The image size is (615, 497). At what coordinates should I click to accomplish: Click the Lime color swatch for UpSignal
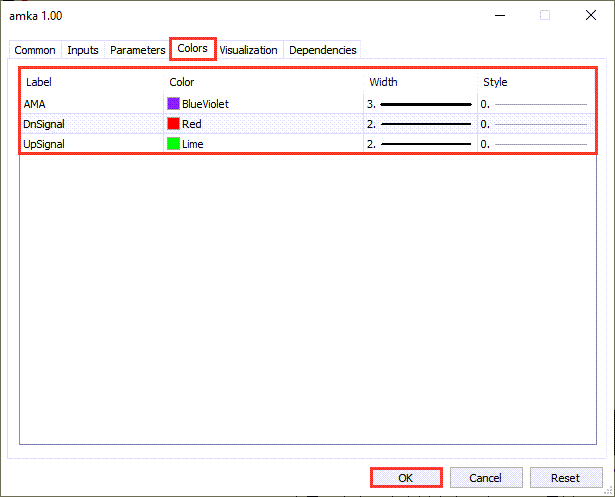click(173, 144)
